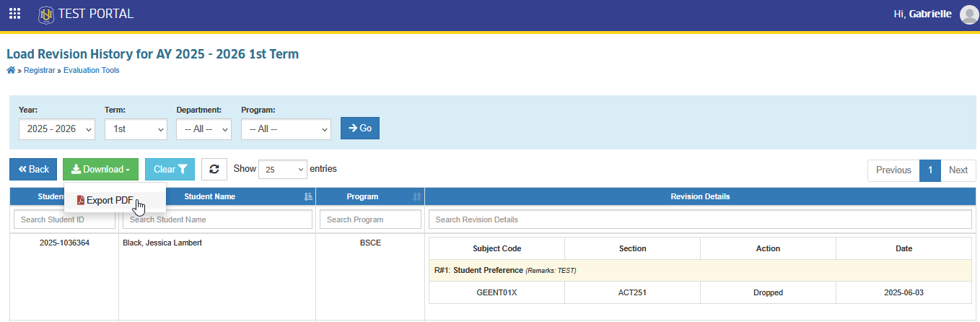This screenshot has width=980, height=322.
Task: Open the Term dropdown
Action: pos(136,129)
